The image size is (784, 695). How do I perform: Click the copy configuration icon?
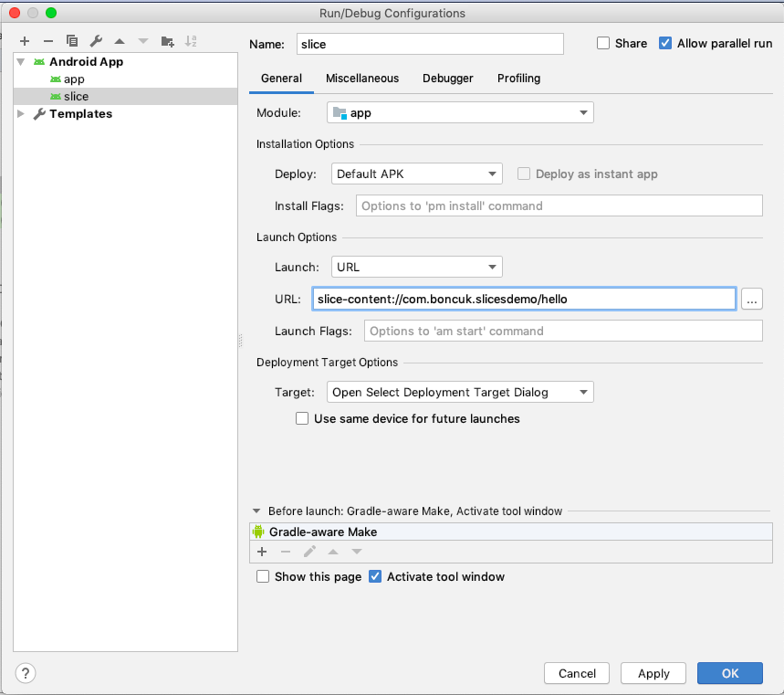(72, 41)
